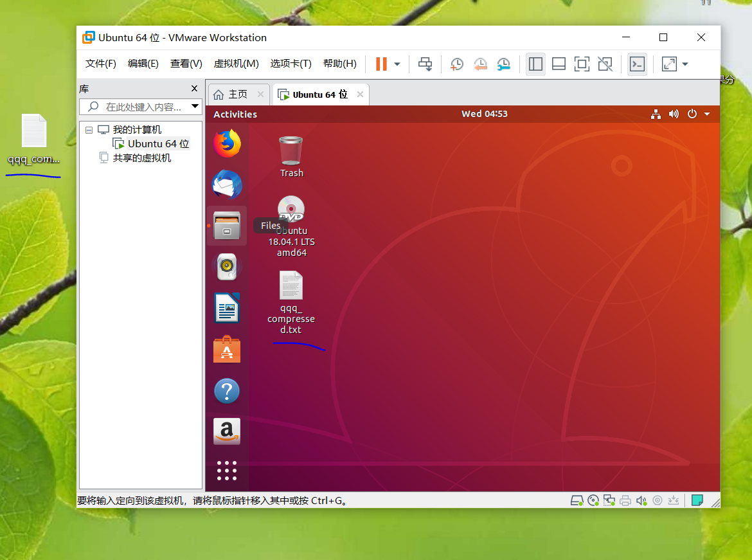Open the 选项卡(T) menu
This screenshot has height=560, width=752.
(x=291, y=64)
